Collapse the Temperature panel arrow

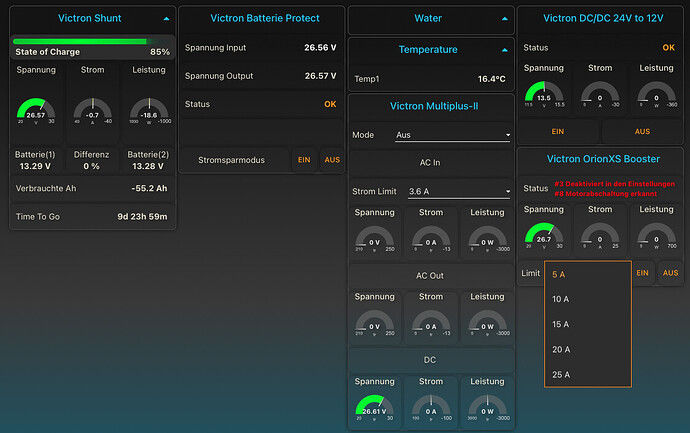coord(504,50)
